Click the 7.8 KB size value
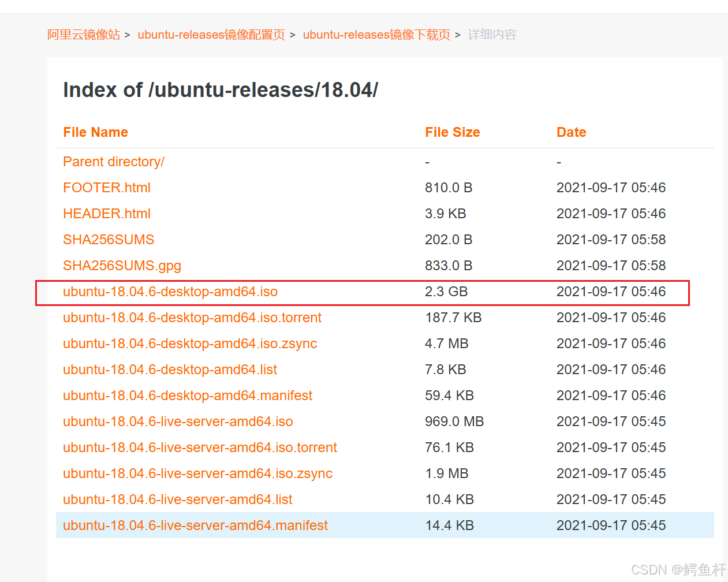Image resolution: width=728 pixels, height=582 pixels. tap(445, 370)
